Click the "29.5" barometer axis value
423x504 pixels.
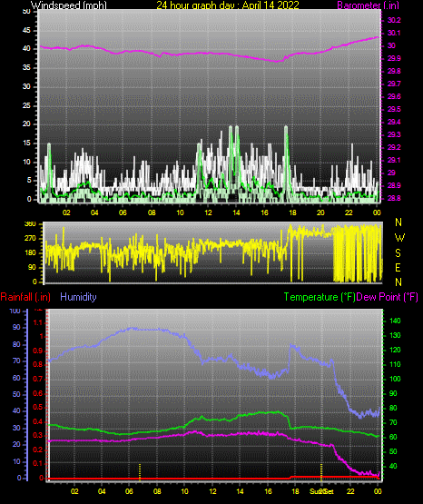click(394, 109)
